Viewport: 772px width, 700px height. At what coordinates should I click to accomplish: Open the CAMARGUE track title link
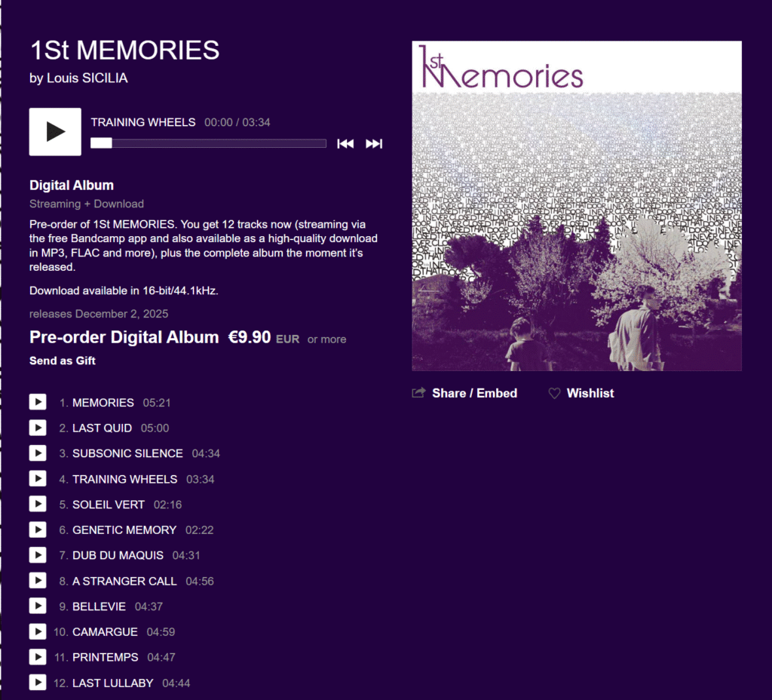click(105, 632)
